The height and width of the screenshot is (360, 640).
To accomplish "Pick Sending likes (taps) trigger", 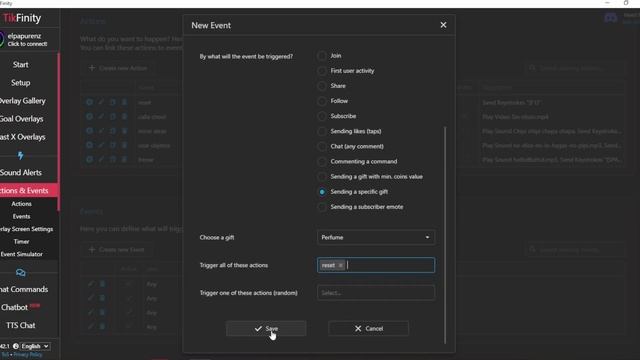I will click(x=322, y=131).
